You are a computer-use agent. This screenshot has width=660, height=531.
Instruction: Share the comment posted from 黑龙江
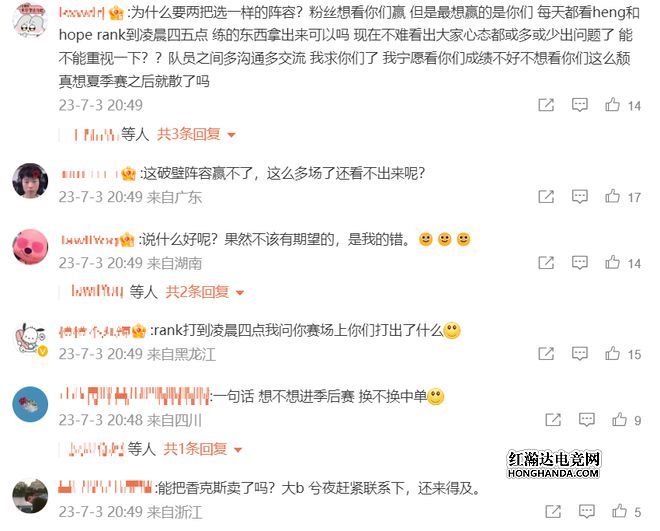(546, 353)
